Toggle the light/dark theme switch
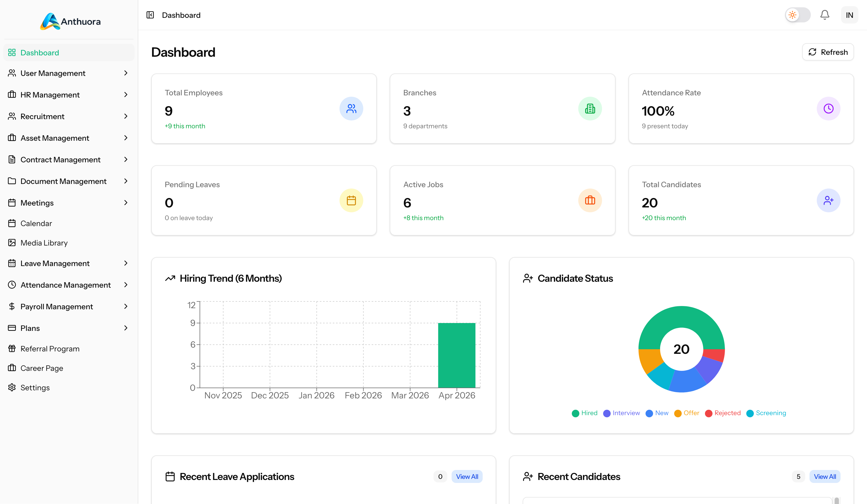 coord(798,15)
